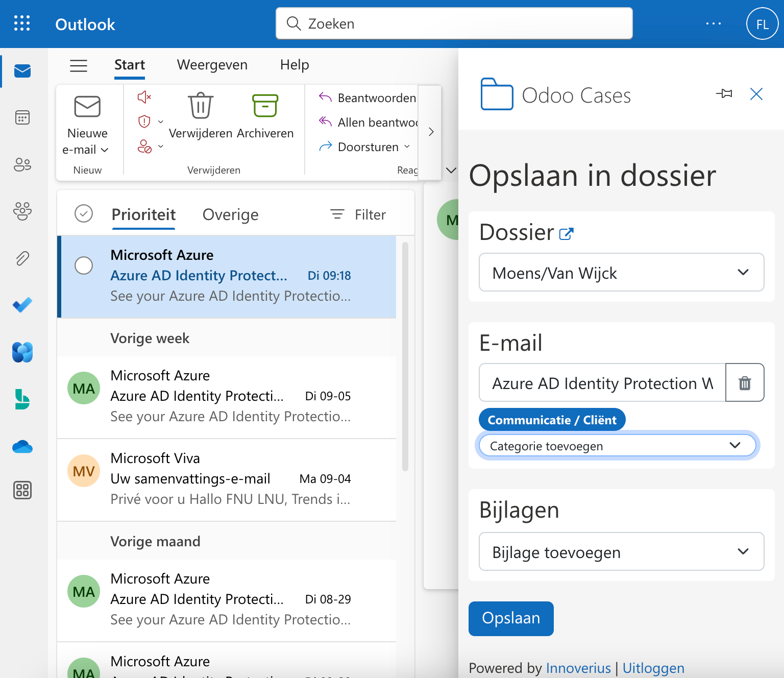Image resolution: width=784 pixels, height=678 pixels.
Task: Open Dossier external link icon
Action: (x=567, y=234)
